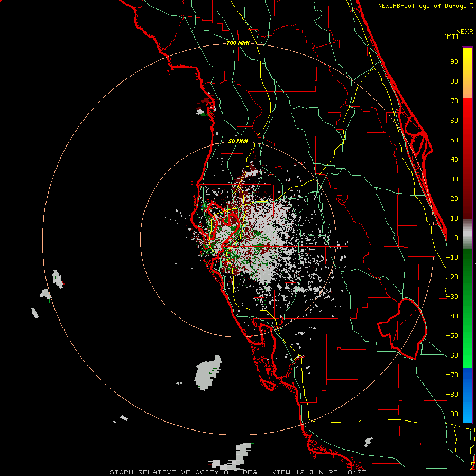The height and width of the screenshot is (476, 476).
Task: Click the positive 50 knot scale label
Action: pyautogui.click(x=454, y=140)
